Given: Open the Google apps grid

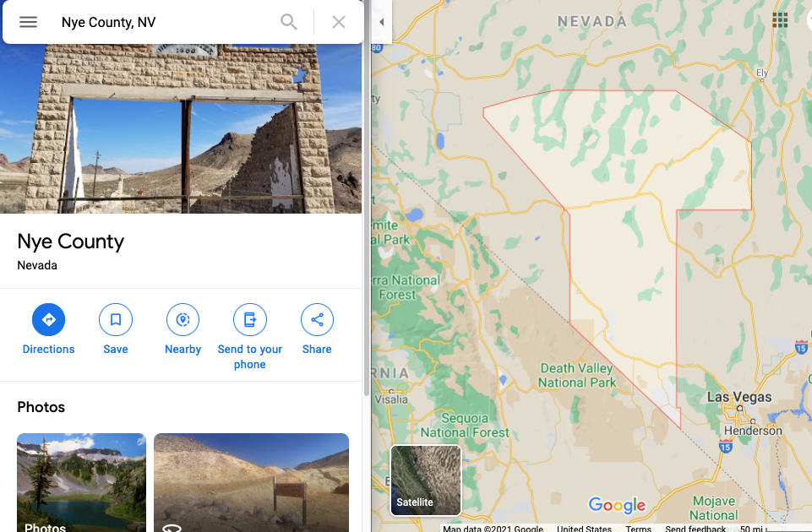Looking at the screenshot, I should coord(780,20).
